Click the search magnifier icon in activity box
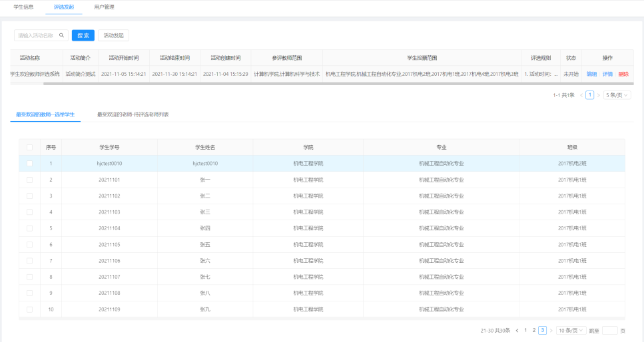The image size is (644, 342). pos(62,35)
